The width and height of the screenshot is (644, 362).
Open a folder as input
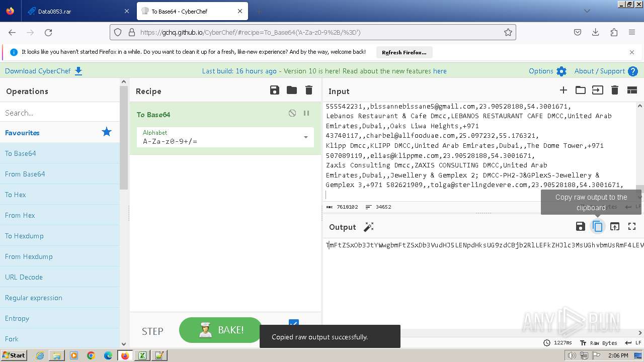coord(581,90)
